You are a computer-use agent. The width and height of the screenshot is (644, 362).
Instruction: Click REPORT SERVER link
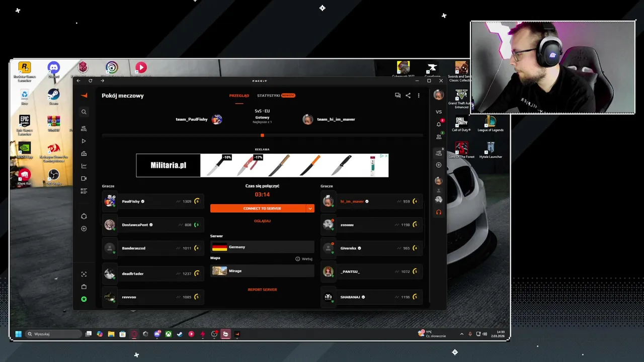tap(262, 290)
